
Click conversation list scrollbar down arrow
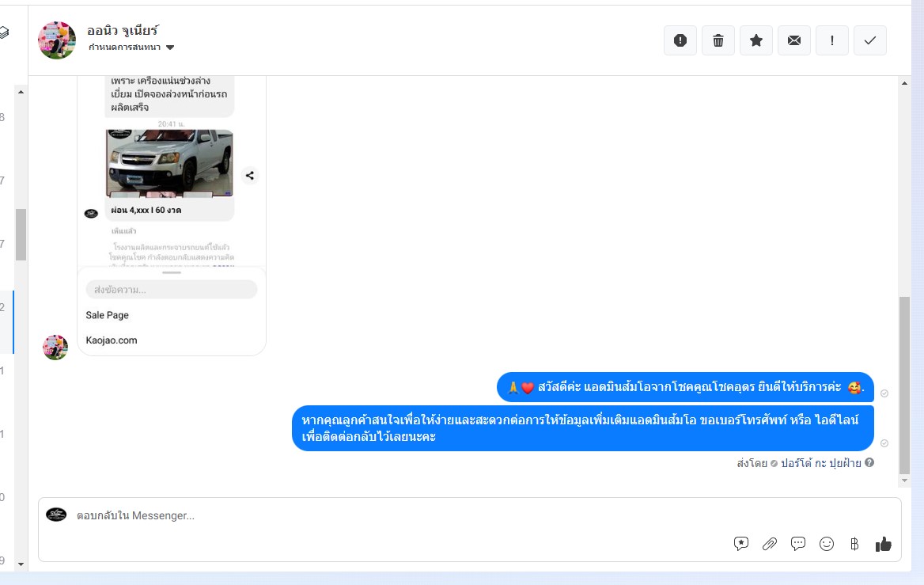21,564
